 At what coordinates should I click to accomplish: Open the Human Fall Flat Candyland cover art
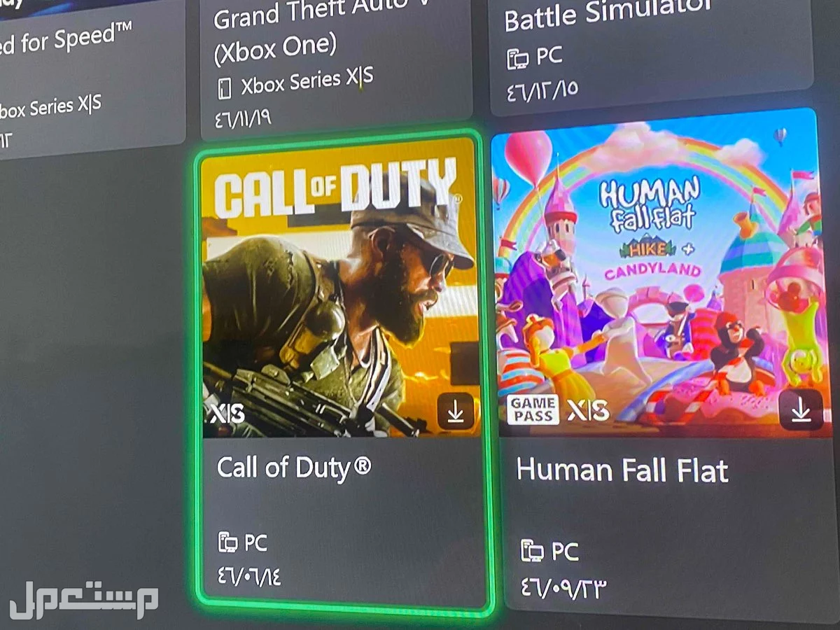[x=656, y=275]
